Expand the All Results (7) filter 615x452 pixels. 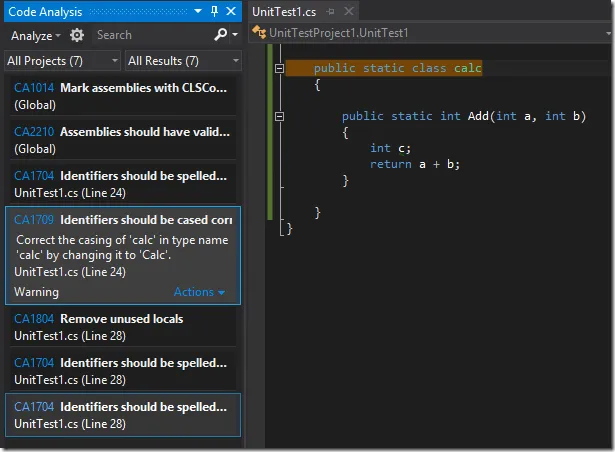pos(182,61)
